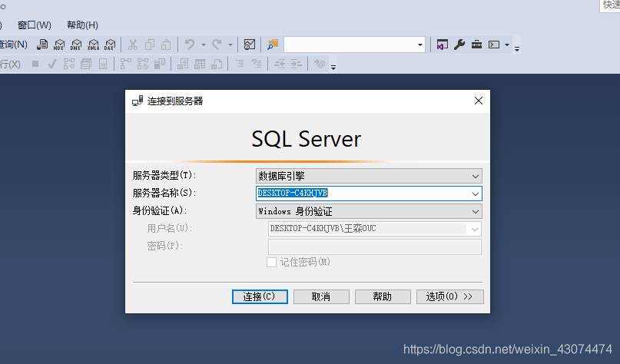Click the Cancel Executing Query stop icon
The height and width of the screenshot is (364, 620).
(35, 64)
